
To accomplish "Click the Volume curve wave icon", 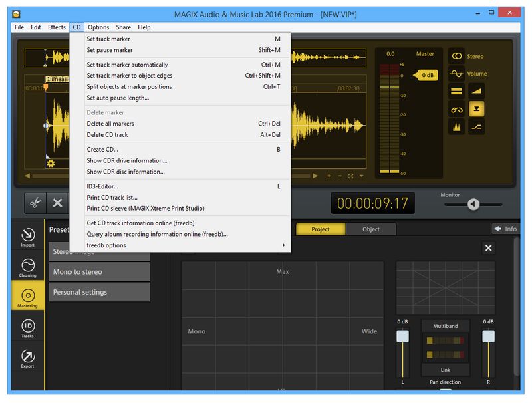I will pos(456,74).
